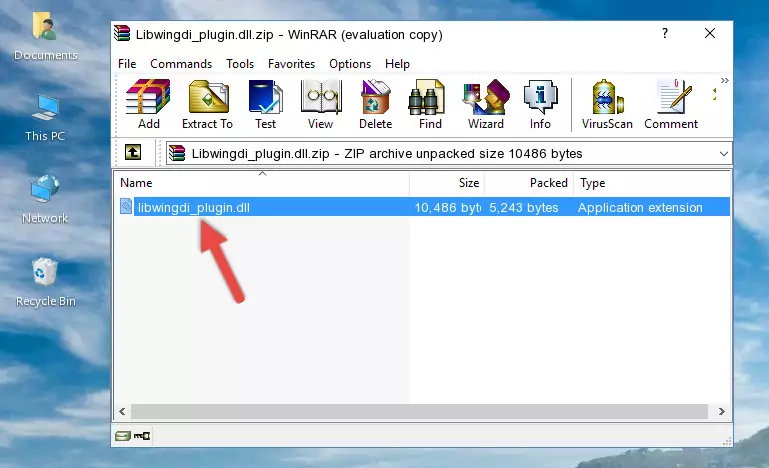769x468 pixels.
Task: Click the WinRAR title bar icon
Action: pos(122,34)
